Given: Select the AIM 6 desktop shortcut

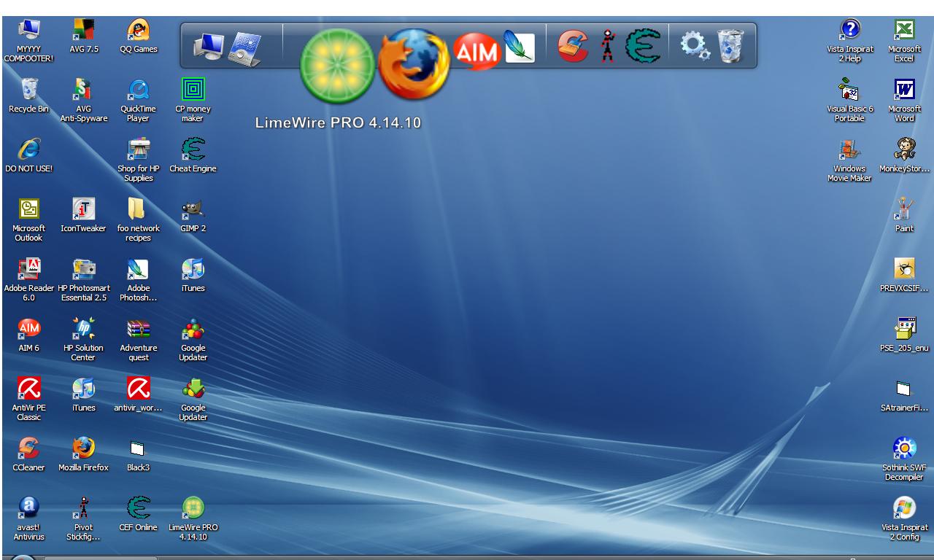Looking at the screenshot, I should (x=28, y=335).
